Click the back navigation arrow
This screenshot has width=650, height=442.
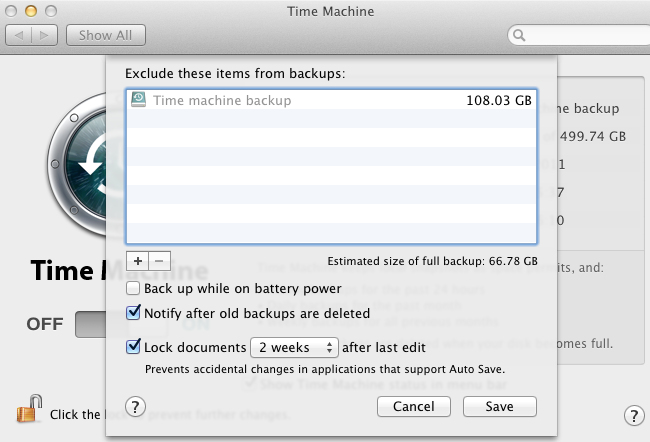click(19, 35)
